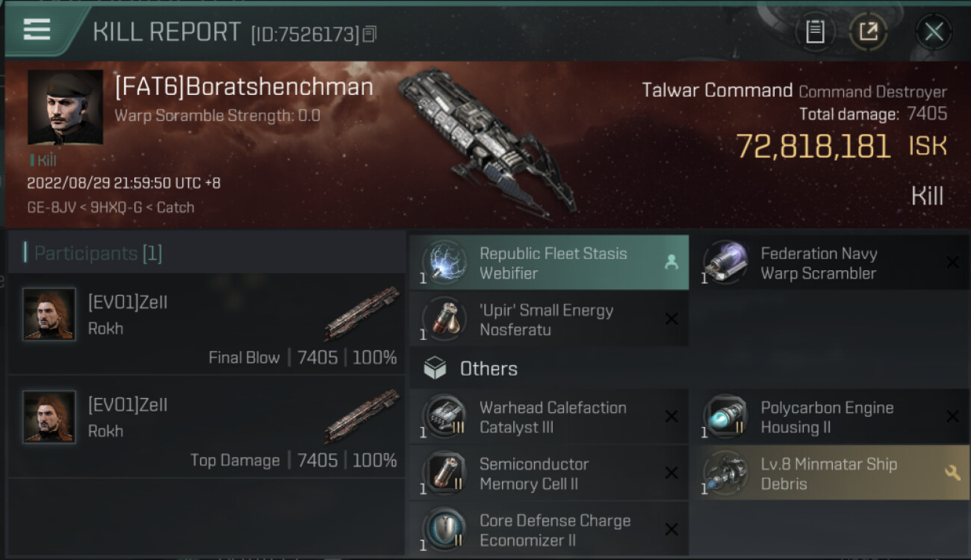Click the Republic Fleet Stasis Webifier icon

point(445,264)
